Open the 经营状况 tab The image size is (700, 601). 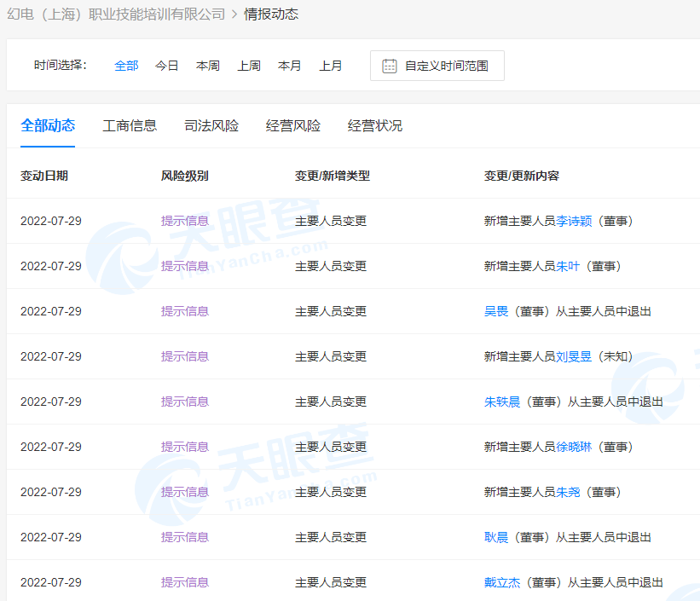tap(375, 125)
